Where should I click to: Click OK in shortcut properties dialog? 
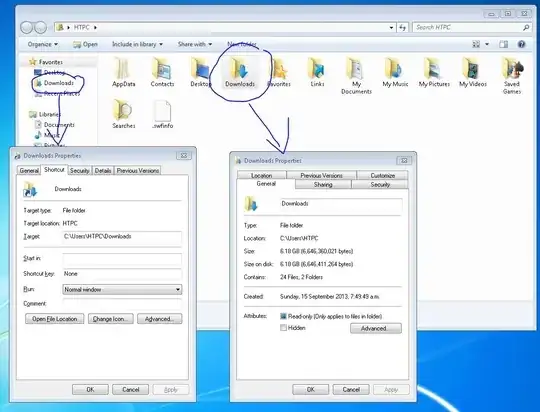90,390
